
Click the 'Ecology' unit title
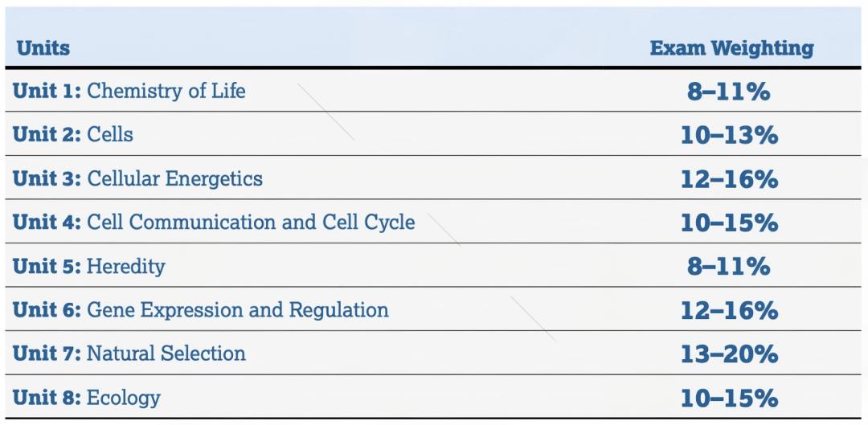coord(123,398)
